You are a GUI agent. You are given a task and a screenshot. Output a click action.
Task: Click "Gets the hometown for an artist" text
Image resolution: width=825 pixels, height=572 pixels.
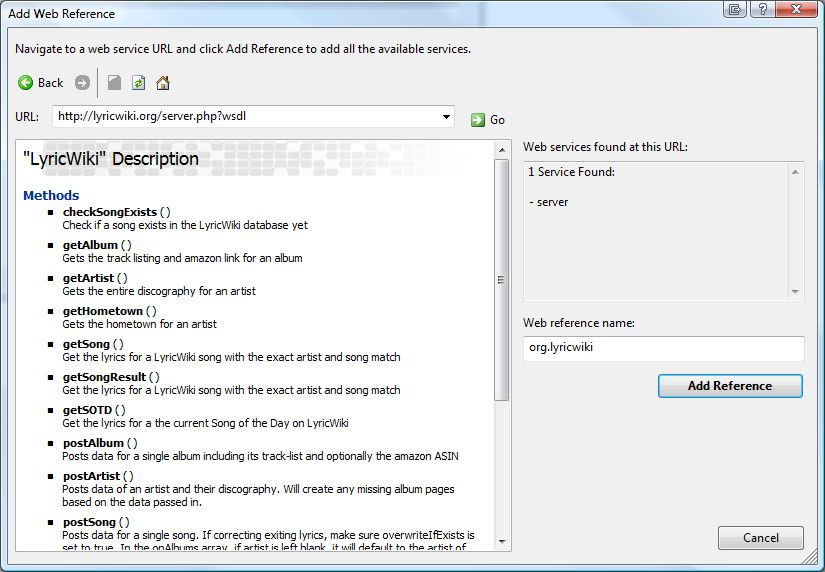click(x=139, y=324)
